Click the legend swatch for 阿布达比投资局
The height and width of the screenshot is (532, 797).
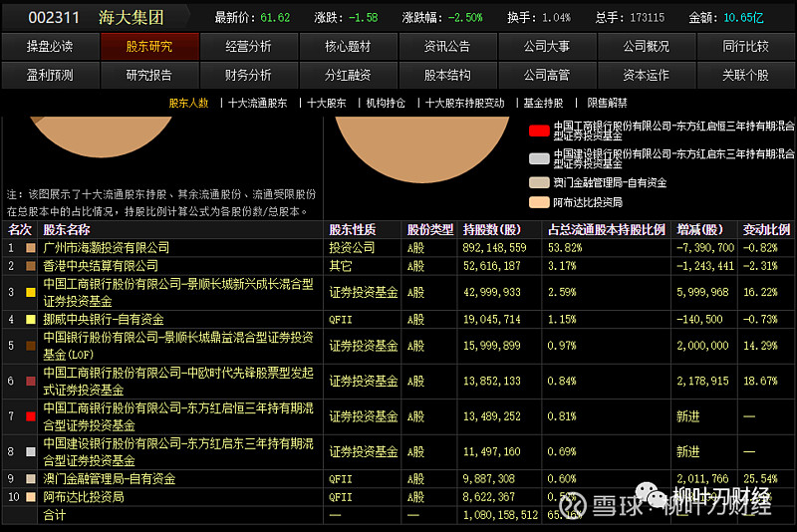tap(539, 202)
